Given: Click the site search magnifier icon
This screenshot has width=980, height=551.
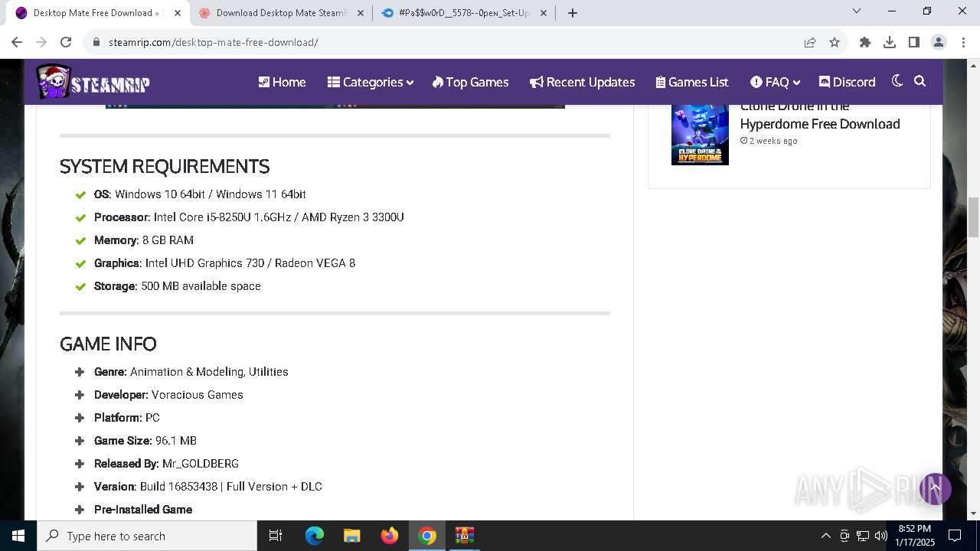Looking at the screenshot, I should click(x=920, y=81).
